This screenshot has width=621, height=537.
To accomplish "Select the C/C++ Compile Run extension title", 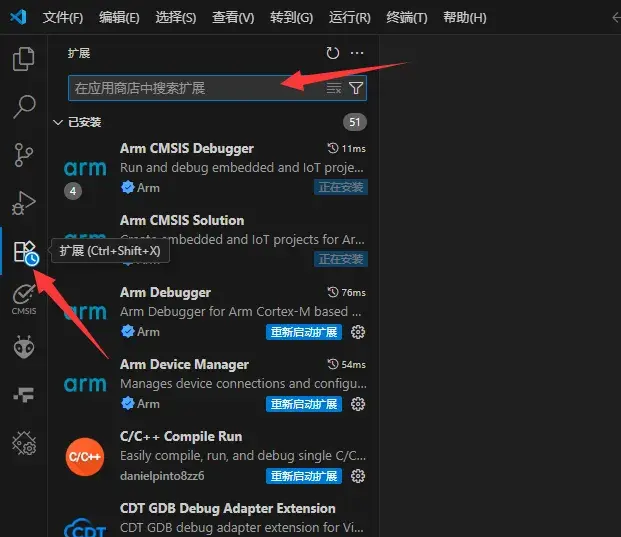I will (181, 436).
